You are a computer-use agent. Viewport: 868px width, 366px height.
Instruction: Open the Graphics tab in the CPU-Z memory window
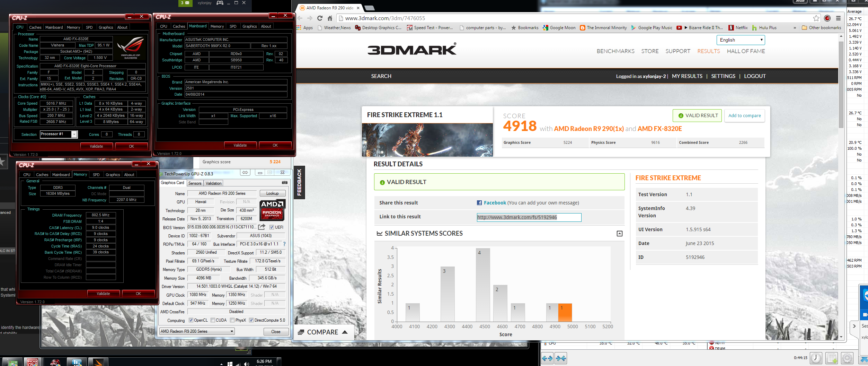click(113, 175)
